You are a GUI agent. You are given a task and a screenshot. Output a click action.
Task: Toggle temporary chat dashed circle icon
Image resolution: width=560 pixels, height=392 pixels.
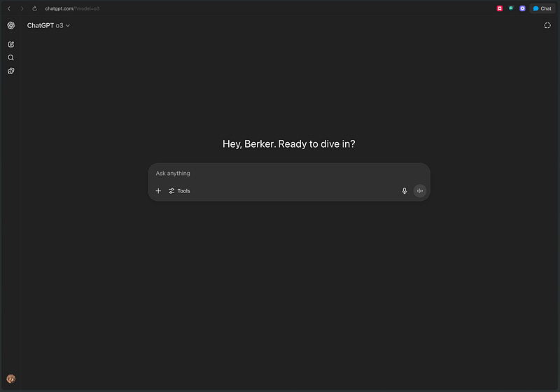click(547, 25)
